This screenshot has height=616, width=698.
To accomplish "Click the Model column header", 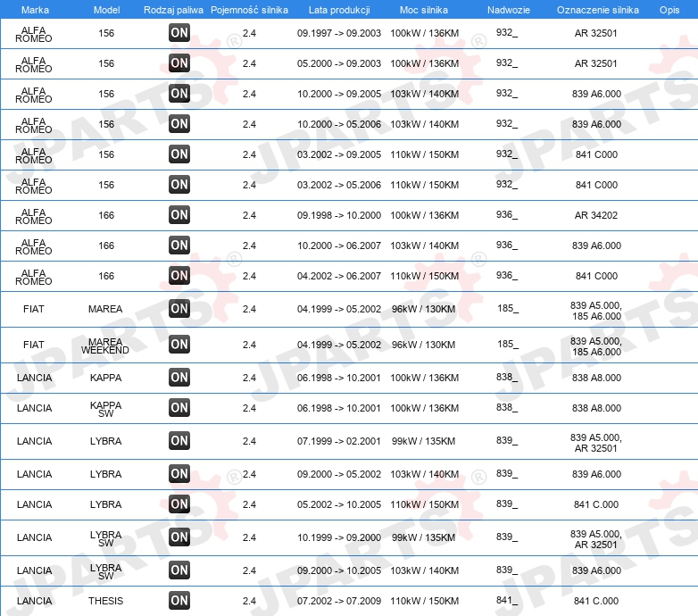I will (106, 10).
